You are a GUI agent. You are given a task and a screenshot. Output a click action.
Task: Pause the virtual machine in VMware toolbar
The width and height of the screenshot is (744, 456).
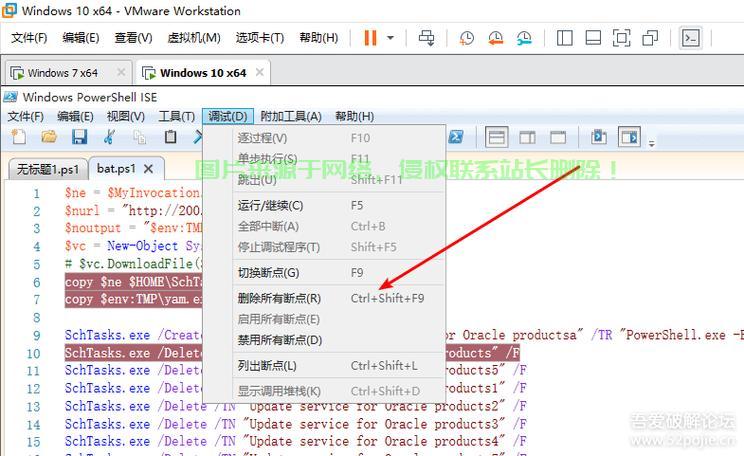pyautogui.click(x=370, y=37)
